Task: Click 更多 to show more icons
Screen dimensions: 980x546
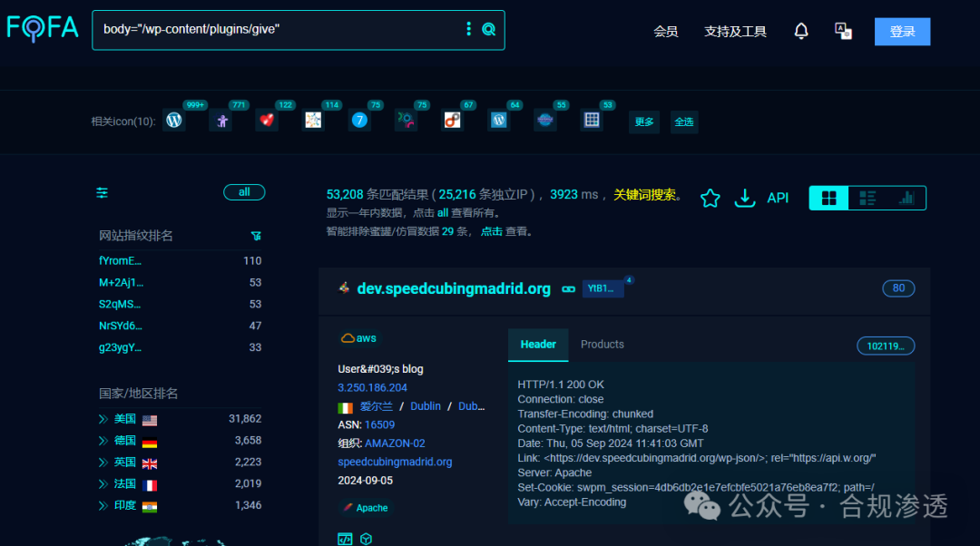Action: tap(643, 122)
